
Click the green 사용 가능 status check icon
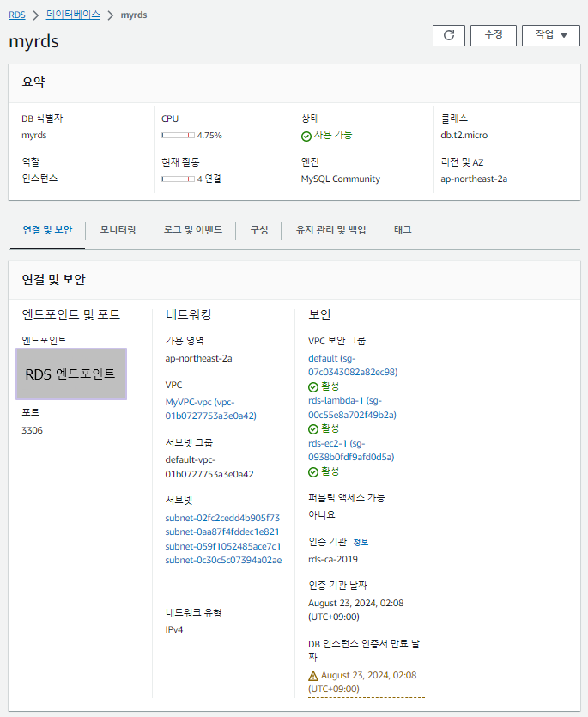(x=306, y=137)
